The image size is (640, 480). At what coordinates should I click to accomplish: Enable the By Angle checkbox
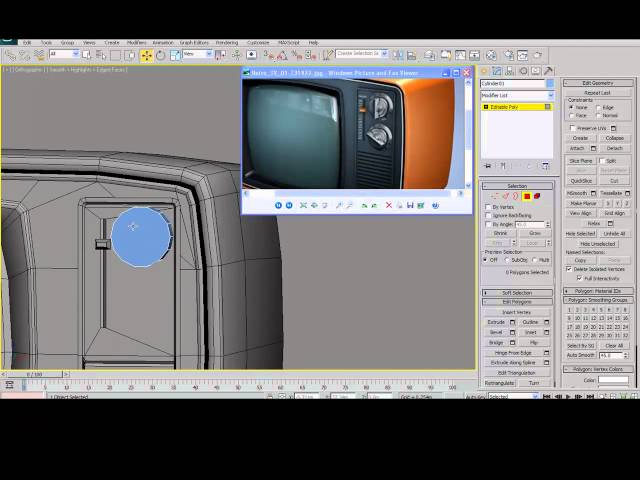click(488, 224)
